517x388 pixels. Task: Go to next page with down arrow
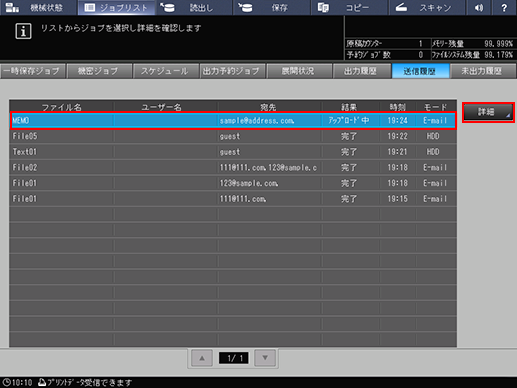coord(265,358)
